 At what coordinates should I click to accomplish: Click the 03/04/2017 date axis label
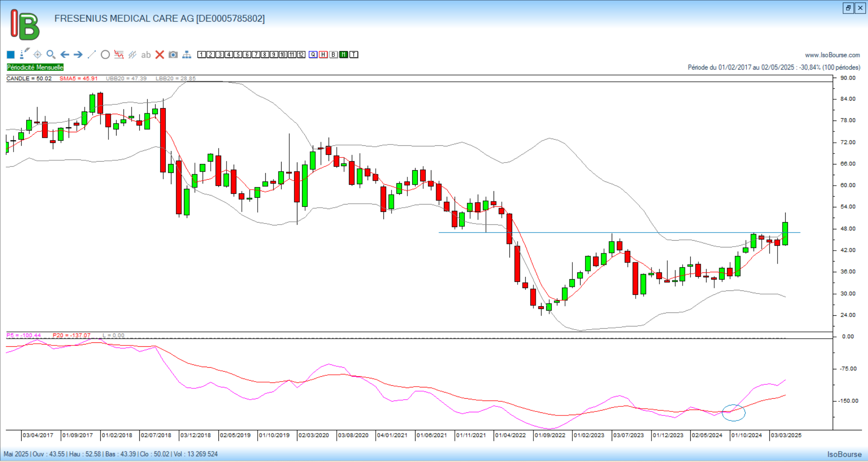click(x=38, y=435)
